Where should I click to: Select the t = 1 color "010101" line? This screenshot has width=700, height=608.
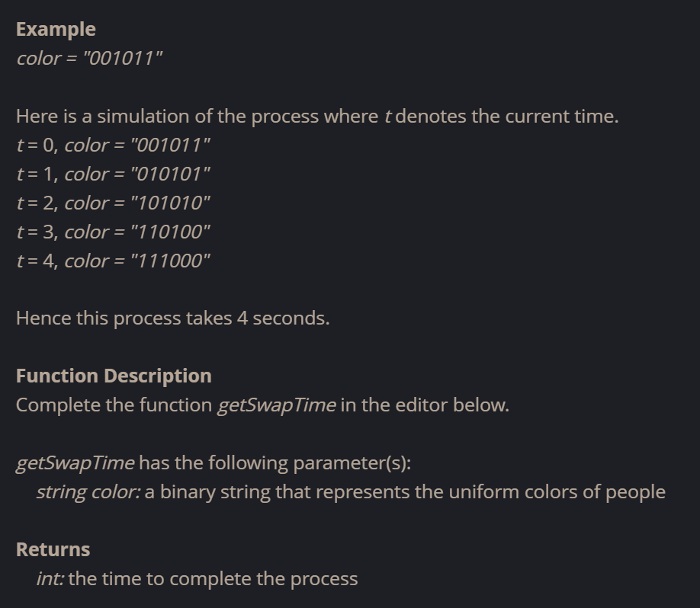point(113,174)
